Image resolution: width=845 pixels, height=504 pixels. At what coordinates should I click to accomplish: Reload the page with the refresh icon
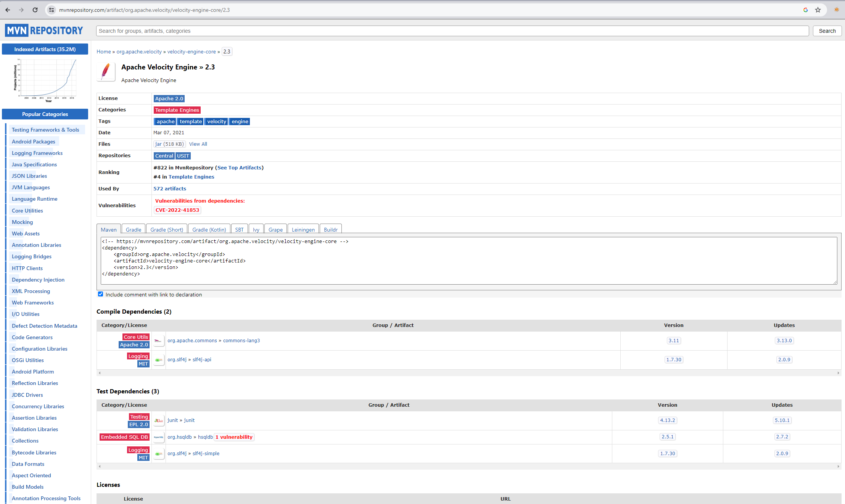35,10
